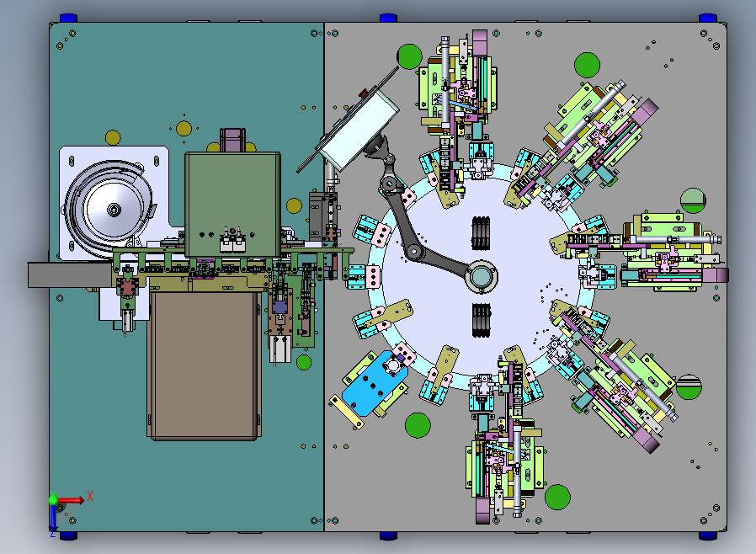Pick the large brown rectangular bin

(205, 365)
